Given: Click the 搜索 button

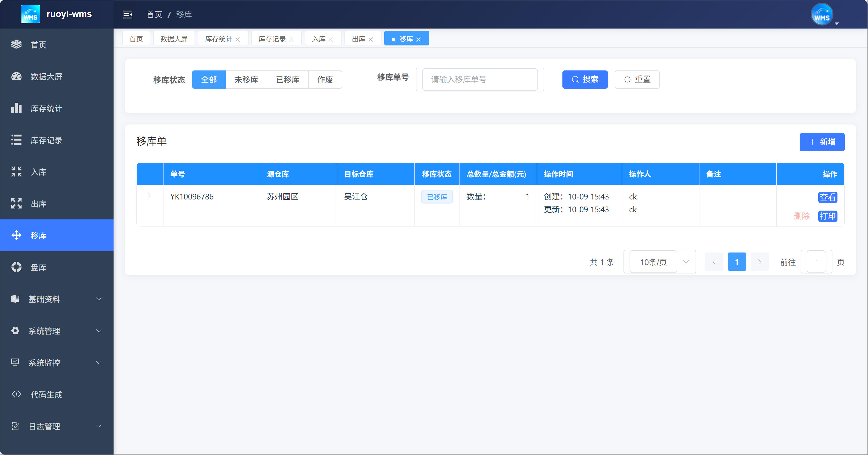Looking at the screenshot, I should click(585, 80).
